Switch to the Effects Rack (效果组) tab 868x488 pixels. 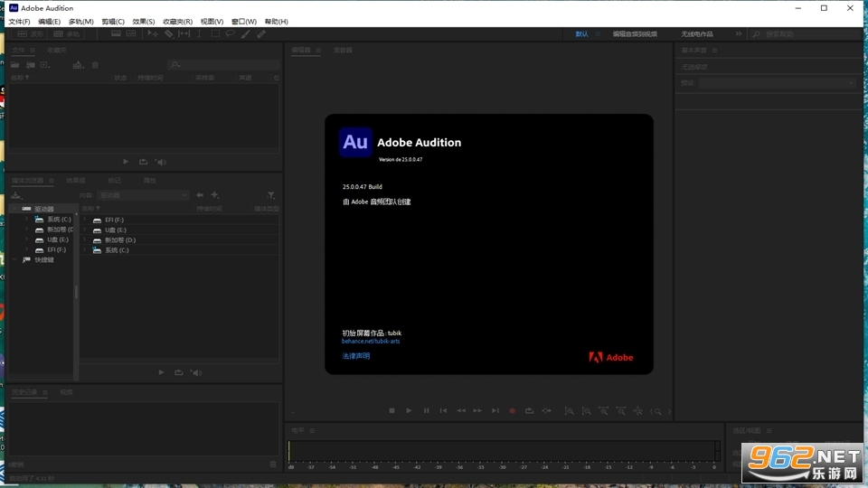coord(76,181)
